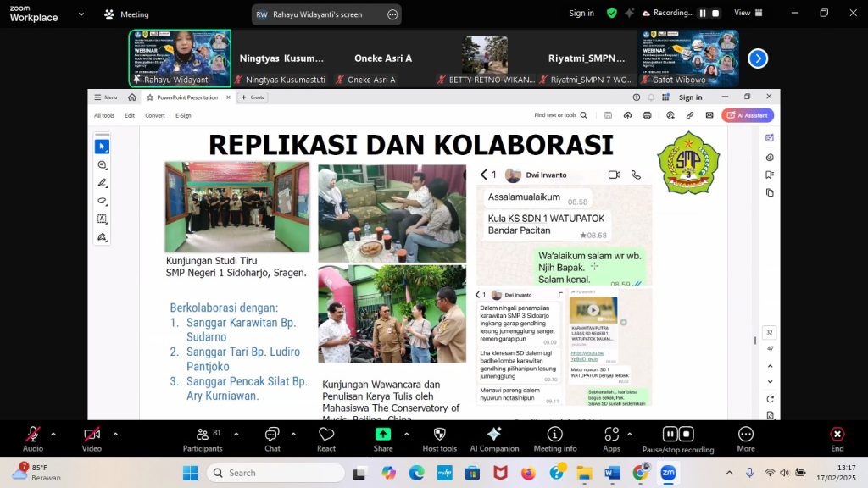Viewport: 868px width, 488px height.
Task: Click the Windows Start button
Action: pyautogui.click(x=189, y=473)
